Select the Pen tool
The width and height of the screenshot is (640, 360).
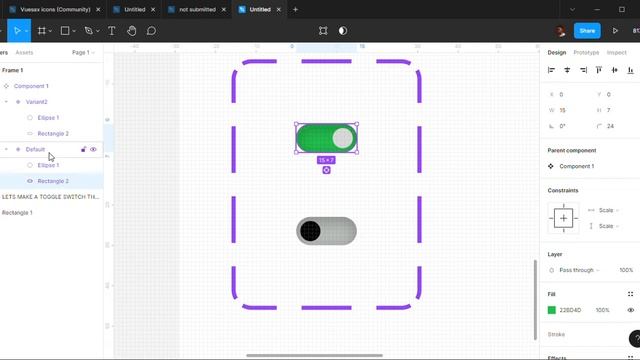click(88, 31)
